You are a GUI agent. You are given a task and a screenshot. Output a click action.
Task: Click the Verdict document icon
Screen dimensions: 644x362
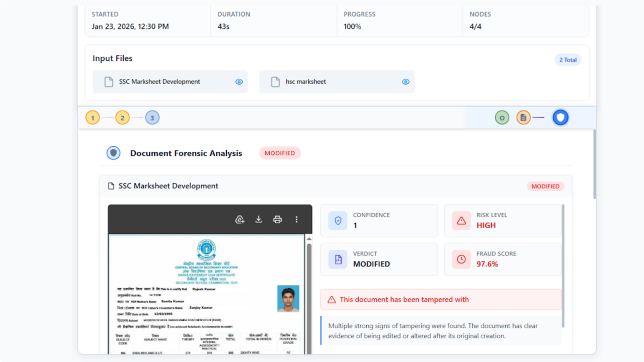tap(338, 259)
